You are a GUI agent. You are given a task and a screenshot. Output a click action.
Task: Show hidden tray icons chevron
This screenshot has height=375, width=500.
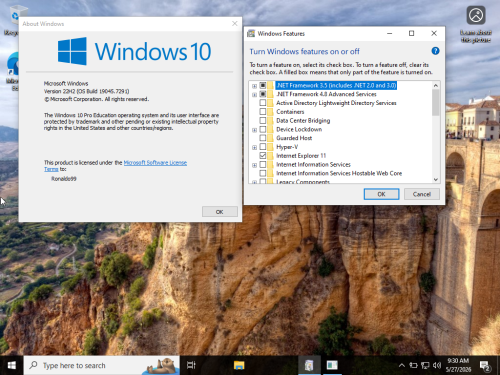point(402,365)
